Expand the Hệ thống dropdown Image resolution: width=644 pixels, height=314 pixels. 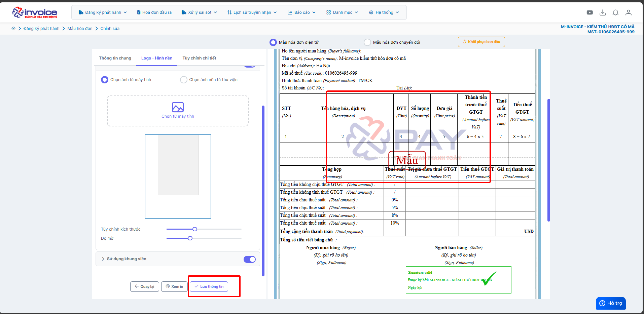tap(384, 12)
